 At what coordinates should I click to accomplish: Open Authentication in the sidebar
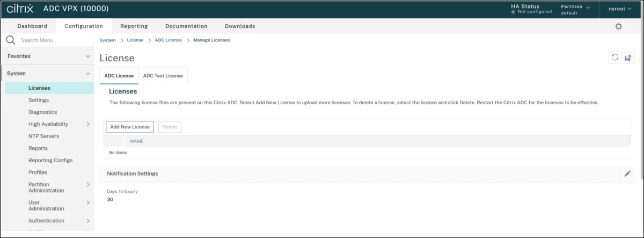click(46, 221)
